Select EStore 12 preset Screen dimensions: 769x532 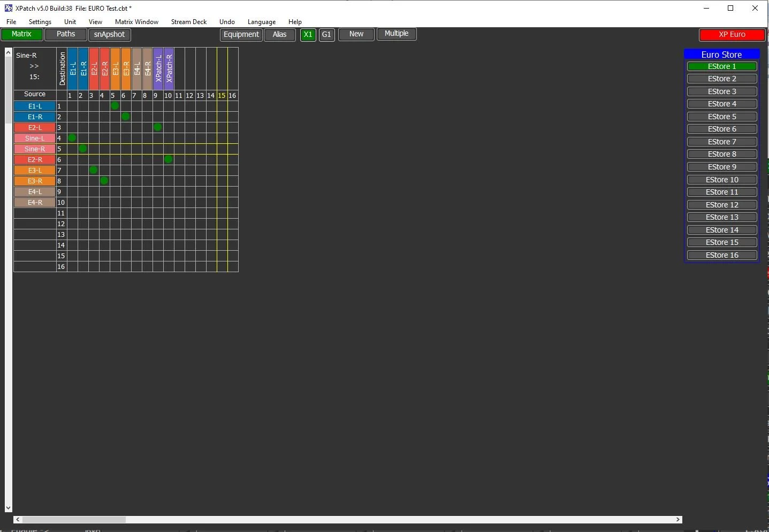pyautogui.click(x=722, y=205)
